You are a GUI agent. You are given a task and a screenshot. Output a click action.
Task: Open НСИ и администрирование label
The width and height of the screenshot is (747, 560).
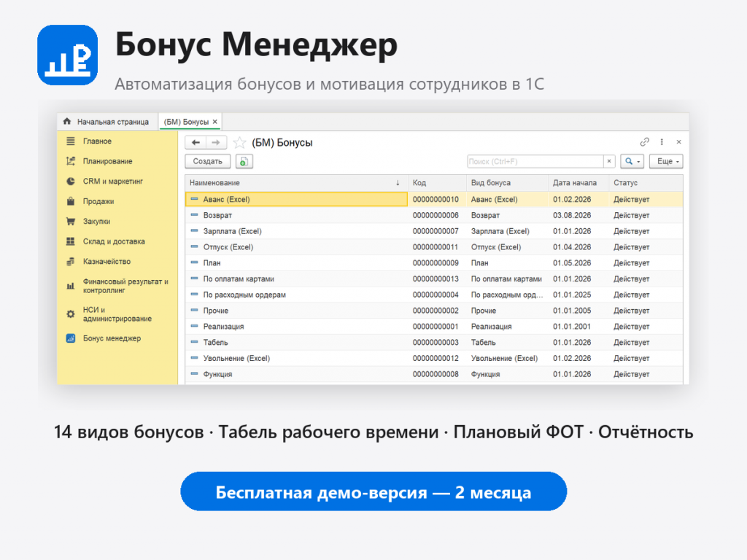coord(117,314)
